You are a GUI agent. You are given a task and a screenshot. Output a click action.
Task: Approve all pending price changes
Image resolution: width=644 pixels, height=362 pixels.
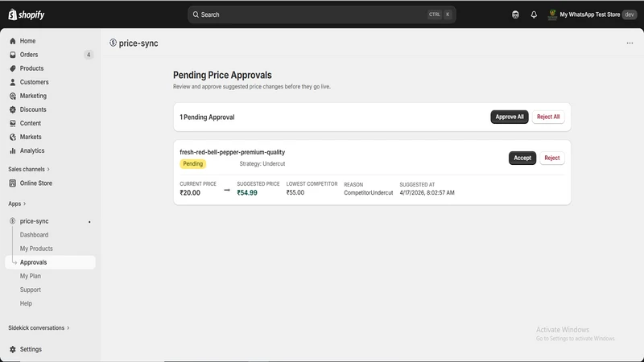(510, 117)
